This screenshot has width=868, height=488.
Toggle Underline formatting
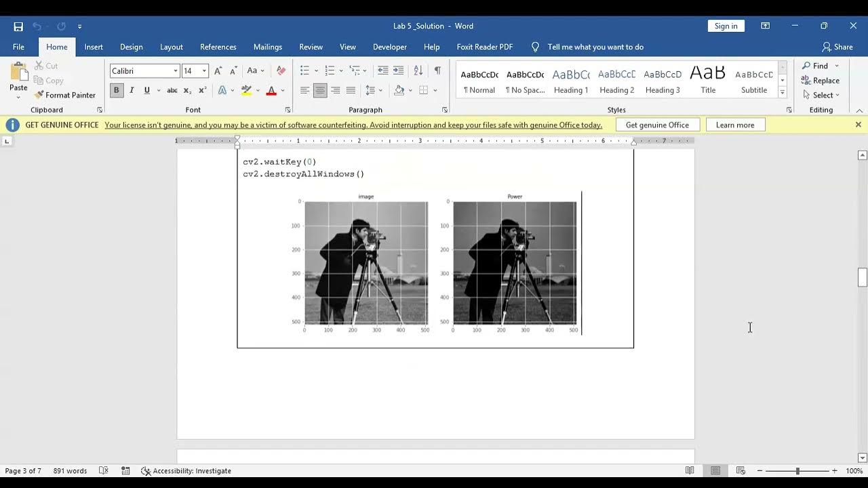(146, 90)
